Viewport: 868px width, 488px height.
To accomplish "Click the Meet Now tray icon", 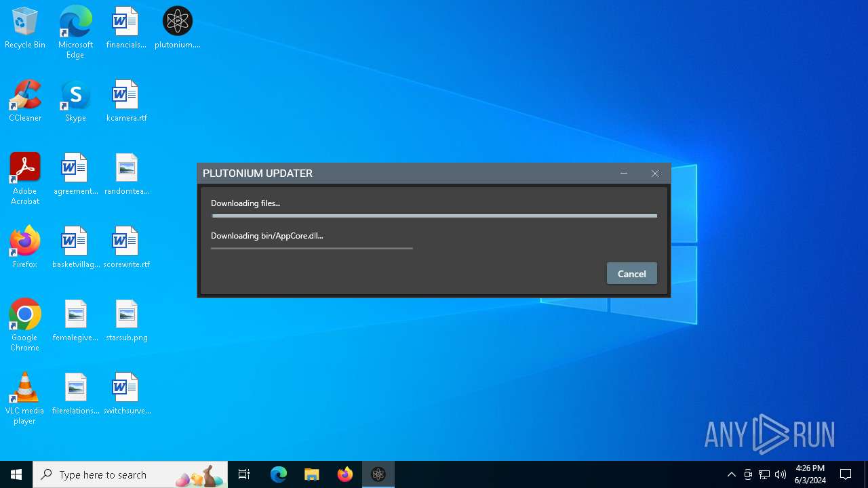I will [x=748, y=474].
